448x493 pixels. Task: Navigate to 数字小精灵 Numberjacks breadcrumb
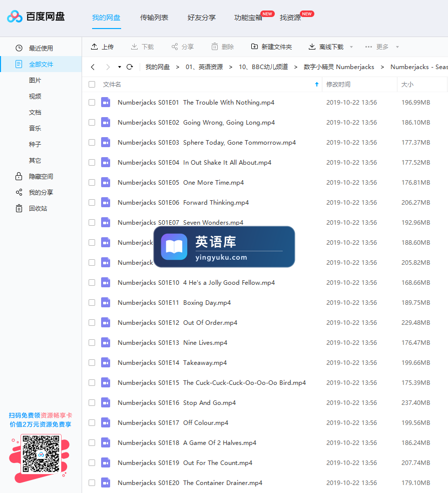pos(339,67)
